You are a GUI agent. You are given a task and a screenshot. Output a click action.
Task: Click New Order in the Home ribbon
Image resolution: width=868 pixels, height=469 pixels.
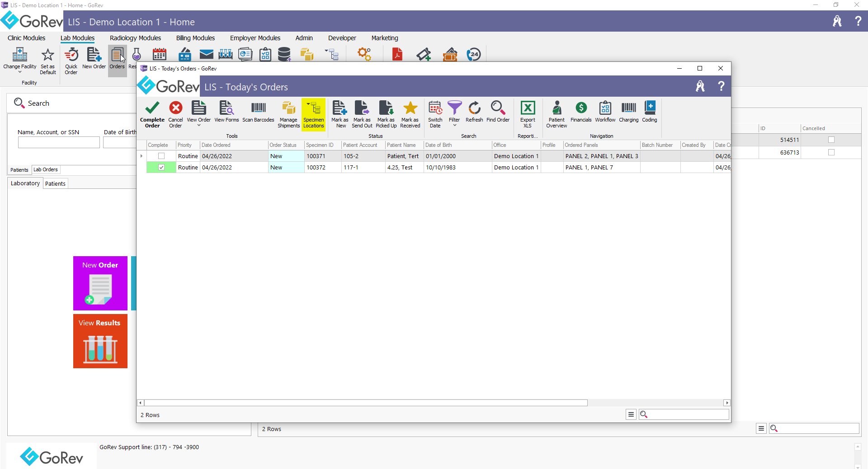[x=94, y=58]
